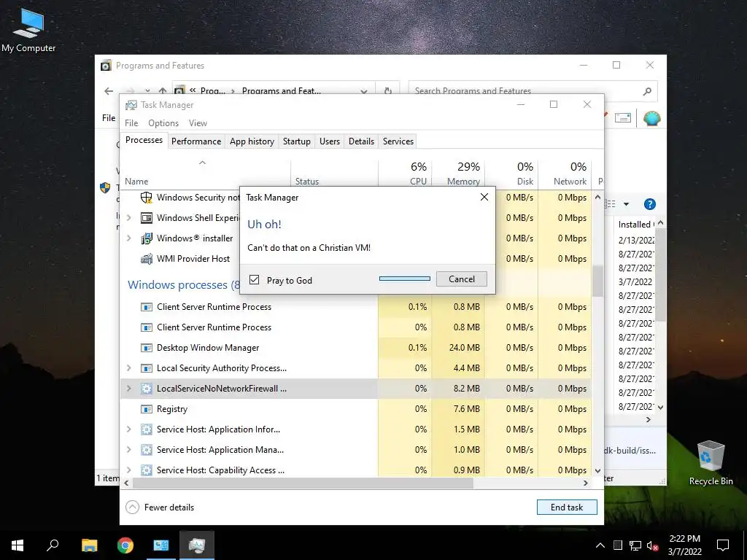Show hidden system tray icons
This screenshot has width=747, height=560.
[600, 545]
